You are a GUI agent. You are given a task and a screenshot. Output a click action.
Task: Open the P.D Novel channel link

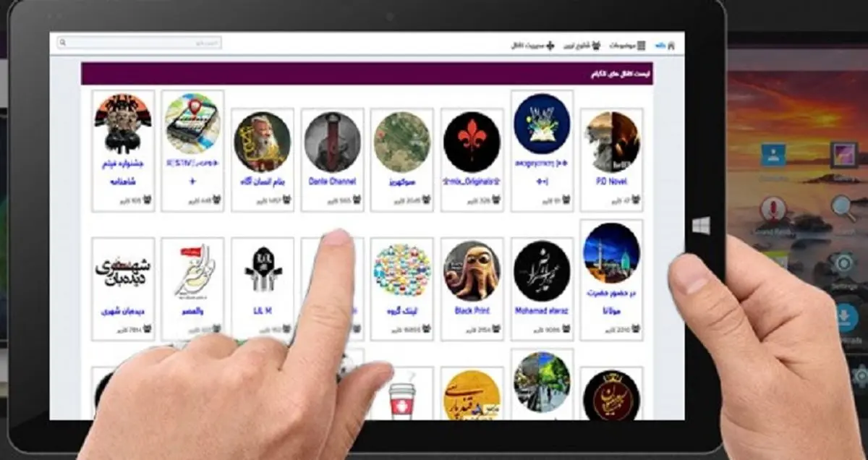coord(612,182)
